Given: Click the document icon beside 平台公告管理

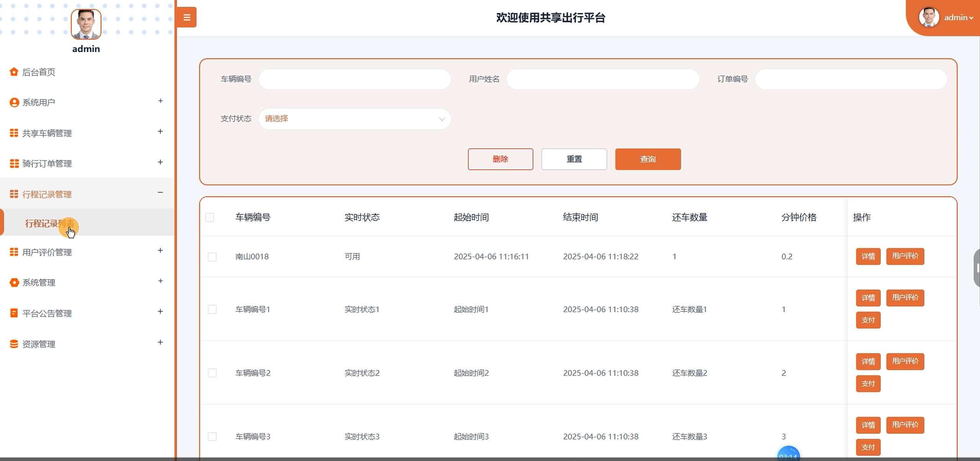Looking at the screenshot, I should click(x=14, y=313).
